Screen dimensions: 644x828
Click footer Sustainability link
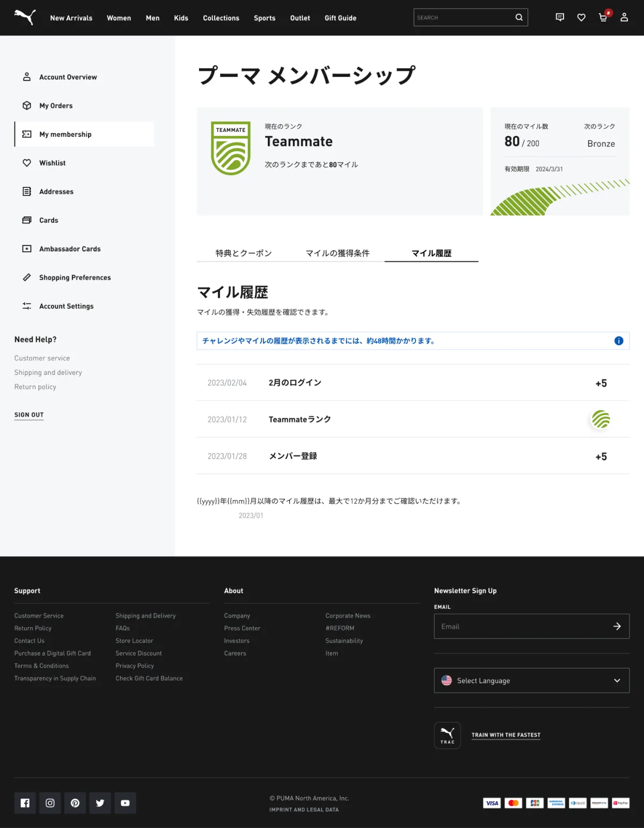click(x=344, y=641)
